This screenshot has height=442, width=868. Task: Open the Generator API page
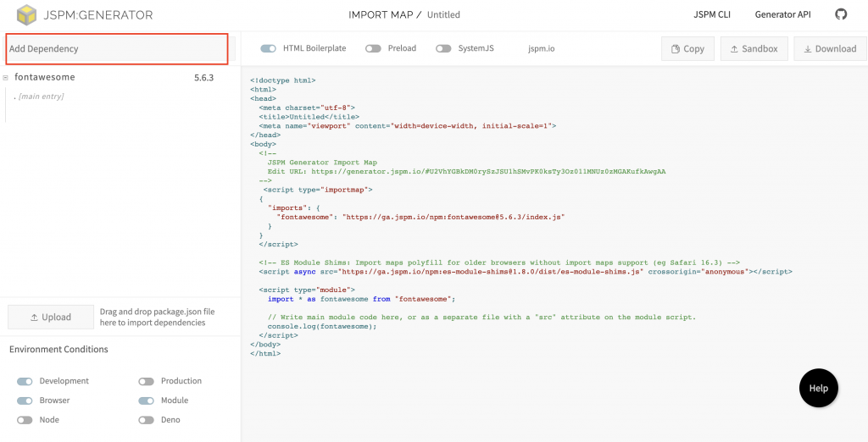[782, 15]
